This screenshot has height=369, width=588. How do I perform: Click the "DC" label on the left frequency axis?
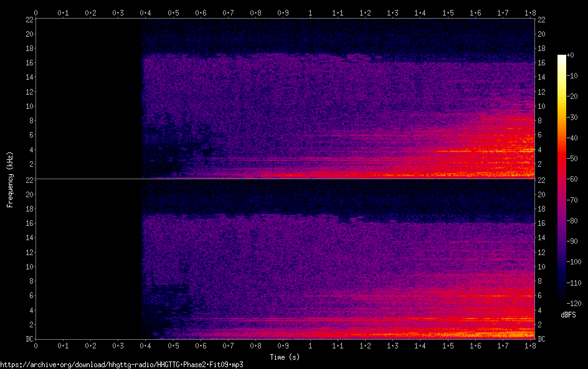[x=29, y=339]
